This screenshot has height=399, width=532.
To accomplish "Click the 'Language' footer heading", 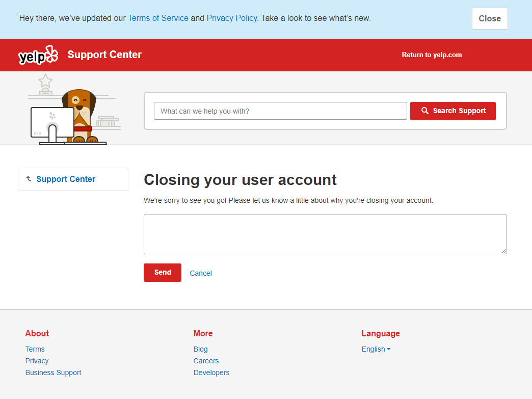I will (381, 333).
